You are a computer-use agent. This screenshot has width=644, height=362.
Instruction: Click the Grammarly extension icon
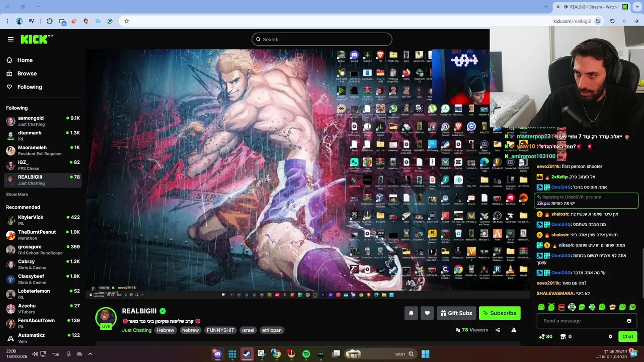[110, 21]
